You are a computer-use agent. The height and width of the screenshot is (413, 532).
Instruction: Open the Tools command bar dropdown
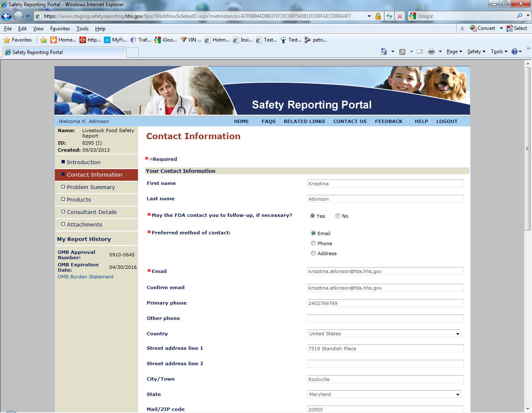pos(499,52)
